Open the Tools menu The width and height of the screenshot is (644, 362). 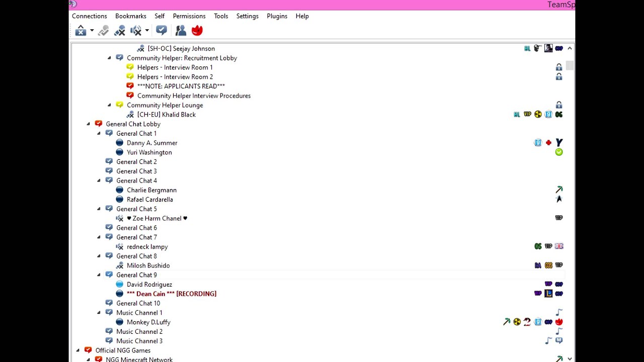pos(221,16)
